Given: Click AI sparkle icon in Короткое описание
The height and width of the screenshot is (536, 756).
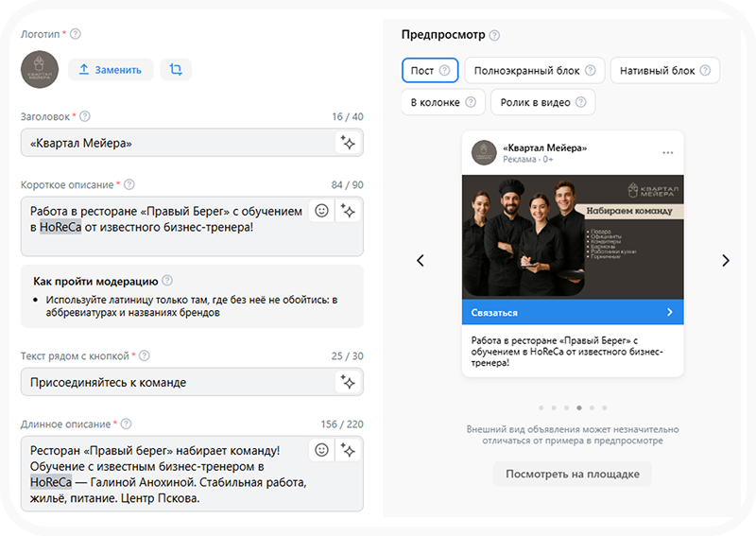Looking at the screenshot, I should tap(348, 211).
